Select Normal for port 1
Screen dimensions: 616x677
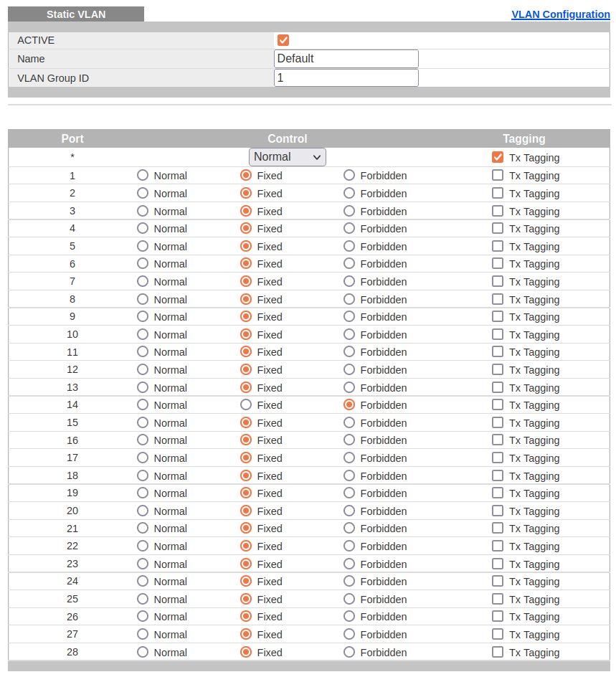[x=143, y=175]
